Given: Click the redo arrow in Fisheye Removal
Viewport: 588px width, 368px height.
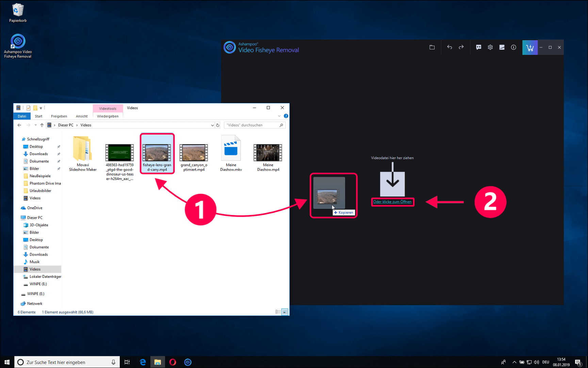Looking at the screenshot, I should (x=461, y=47).
